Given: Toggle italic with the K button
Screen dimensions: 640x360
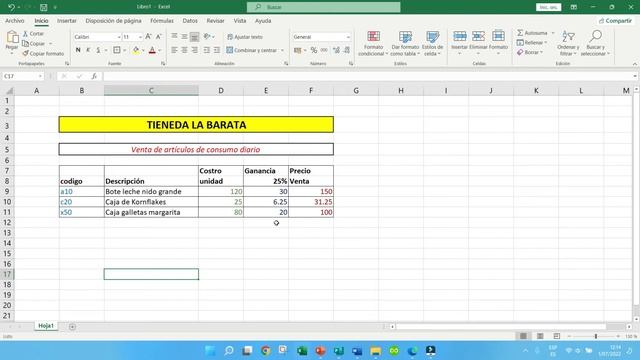Looking at the screenshot, I should click(x=88, y=50).
